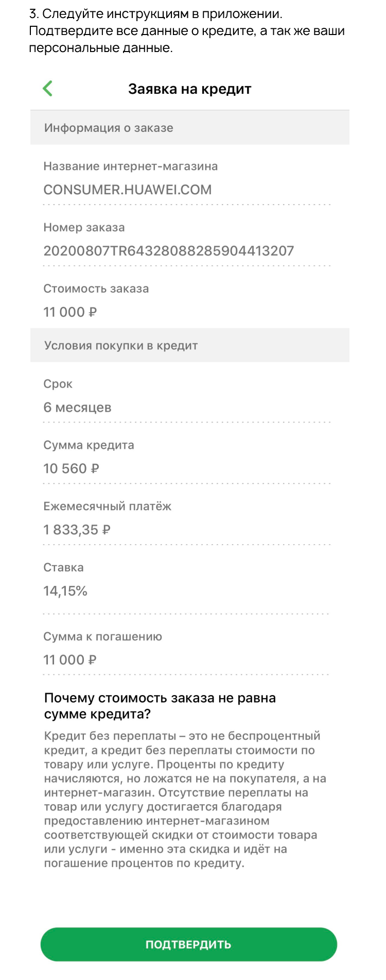The height and width of the screenshot is (980, 386).
Task: Click the Условия покупки в кредит section header
Action: point(121,346)
